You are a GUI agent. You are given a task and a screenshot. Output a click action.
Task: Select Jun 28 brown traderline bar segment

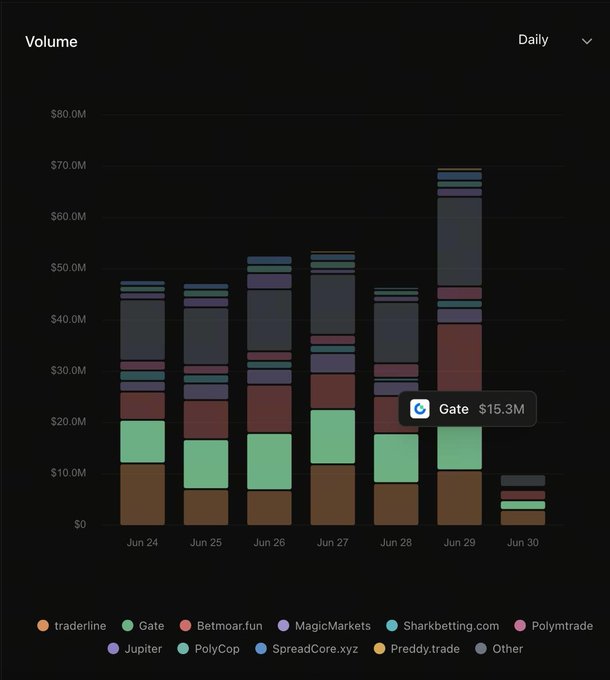(396, 504)
